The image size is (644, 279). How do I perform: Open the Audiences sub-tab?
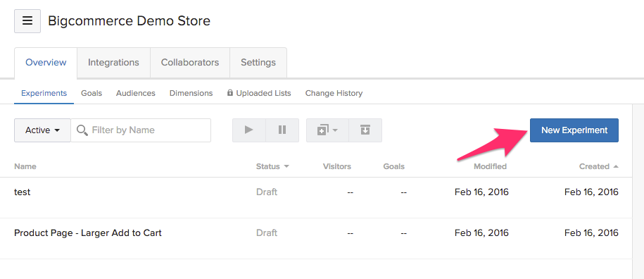click(136, 93)
